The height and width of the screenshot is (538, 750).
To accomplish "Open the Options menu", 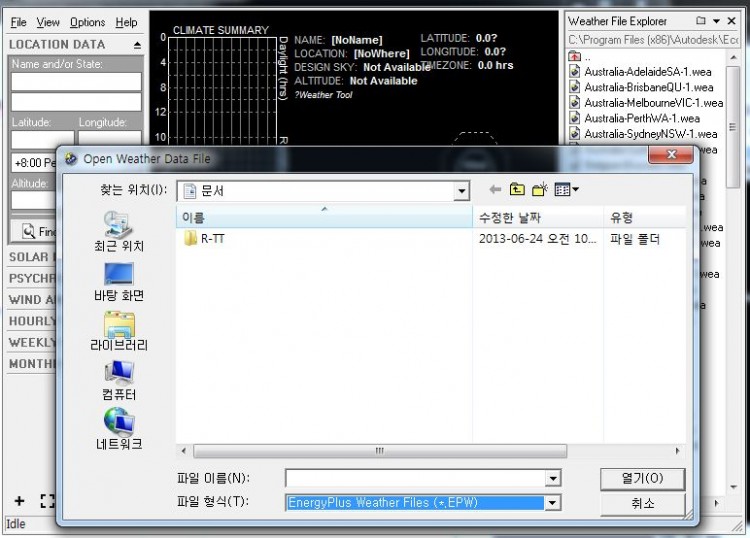I will [87, 22].
